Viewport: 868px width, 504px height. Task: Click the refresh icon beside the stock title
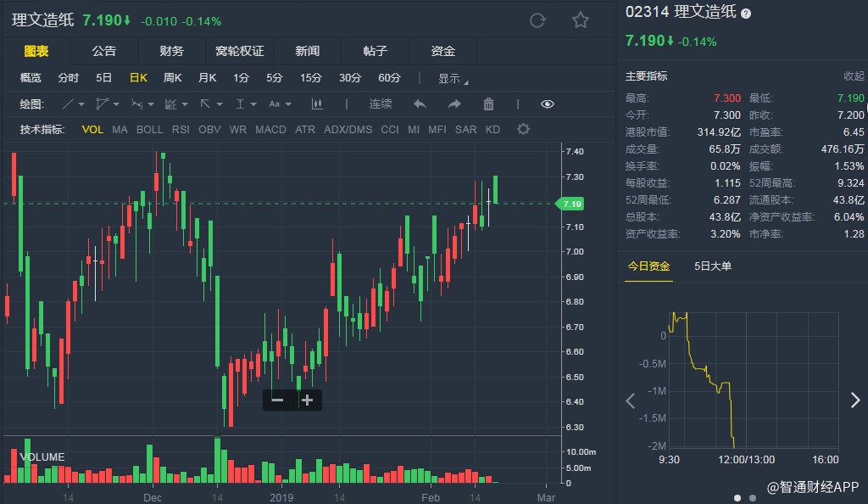pyautogui.click(x=537, y=20)
